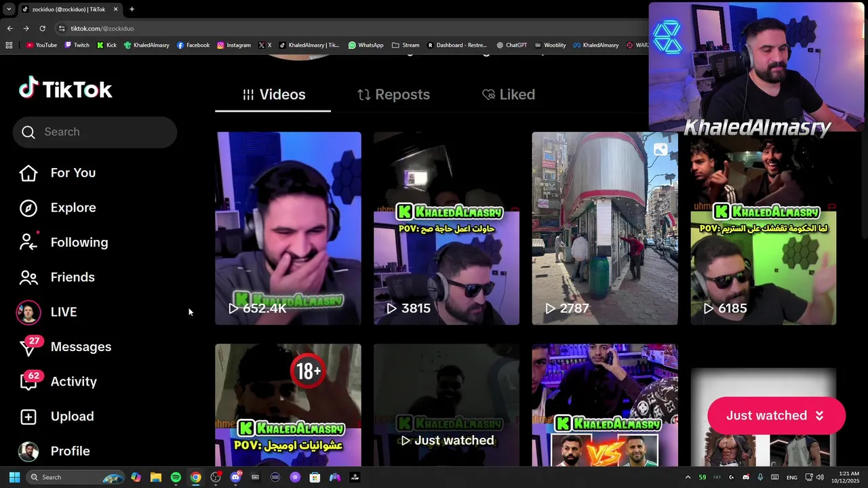The width and height of the screenshot is (868, 488).
Task: Open the video with 652.4K views
Action: coord(288,228)
